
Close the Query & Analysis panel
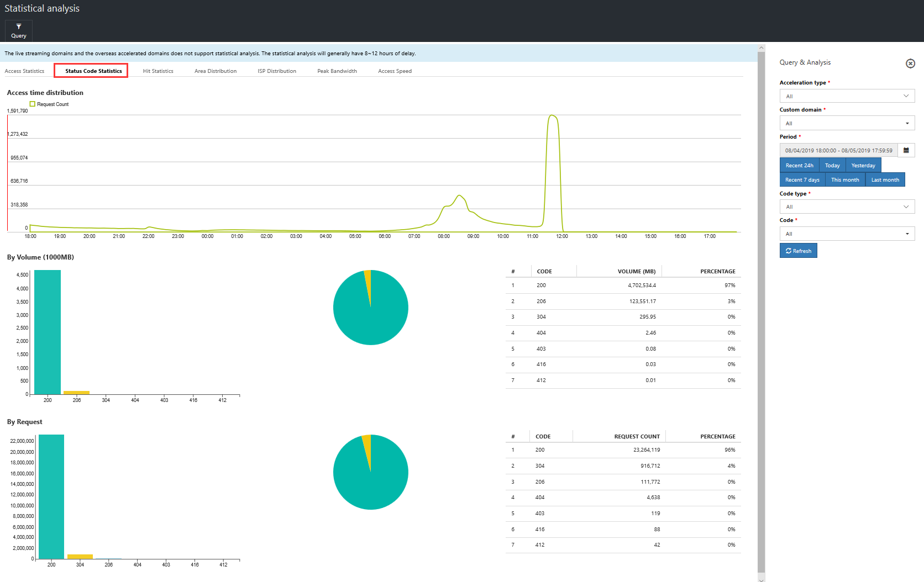910,64
